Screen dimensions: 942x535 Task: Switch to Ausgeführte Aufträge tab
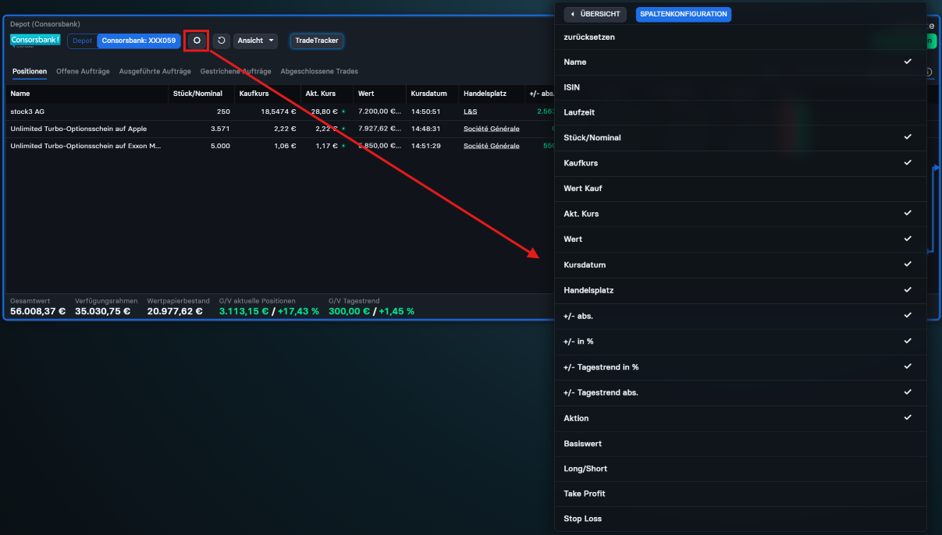tap(155, 71)
